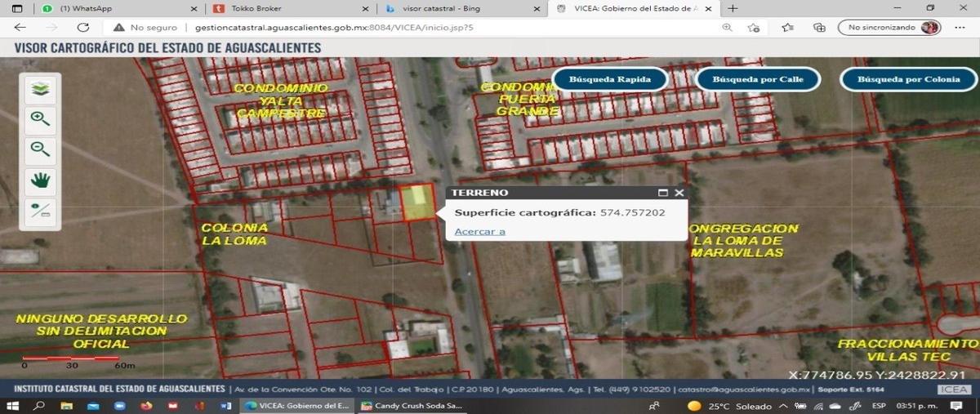This screenshot has height=414, width=980.
Task: Toggle the visibility/measure tool in map toolbar
Action: [40, 211]
